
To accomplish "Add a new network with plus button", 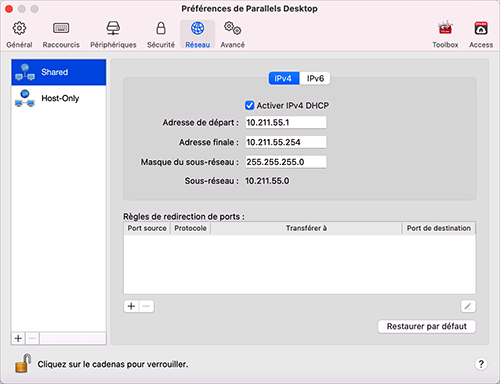I will (x=18, y=338).
